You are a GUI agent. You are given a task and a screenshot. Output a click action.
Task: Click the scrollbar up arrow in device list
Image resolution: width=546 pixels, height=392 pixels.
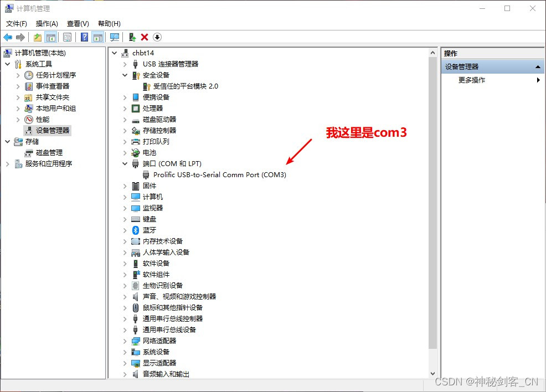coord(432,53)
